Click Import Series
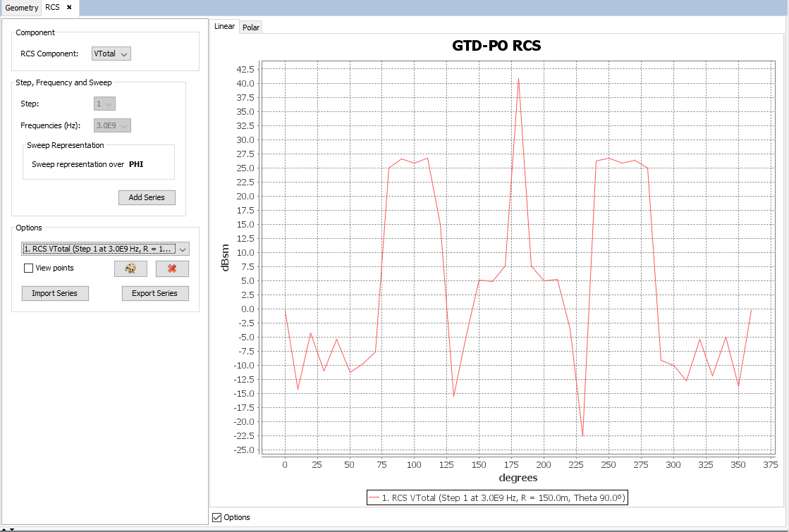789x532 pixels. pyautogui.click(x=55, y=293)
